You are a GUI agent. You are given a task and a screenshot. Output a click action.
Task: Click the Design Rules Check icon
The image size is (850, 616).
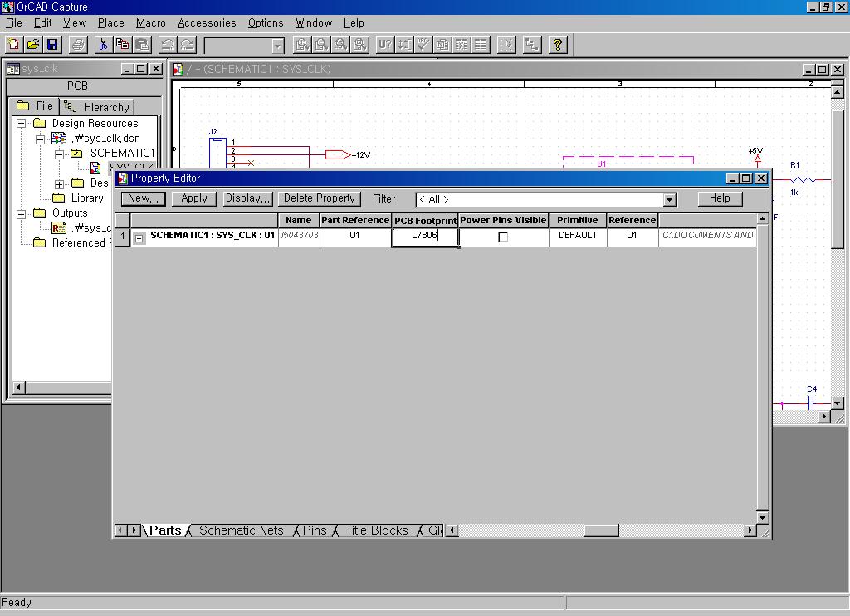424,45
